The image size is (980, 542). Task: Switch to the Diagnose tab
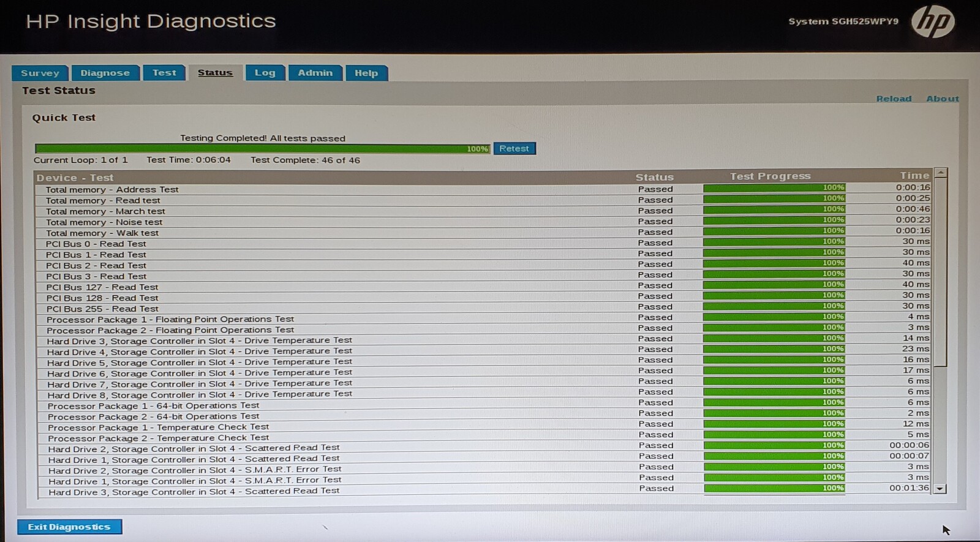105,73
